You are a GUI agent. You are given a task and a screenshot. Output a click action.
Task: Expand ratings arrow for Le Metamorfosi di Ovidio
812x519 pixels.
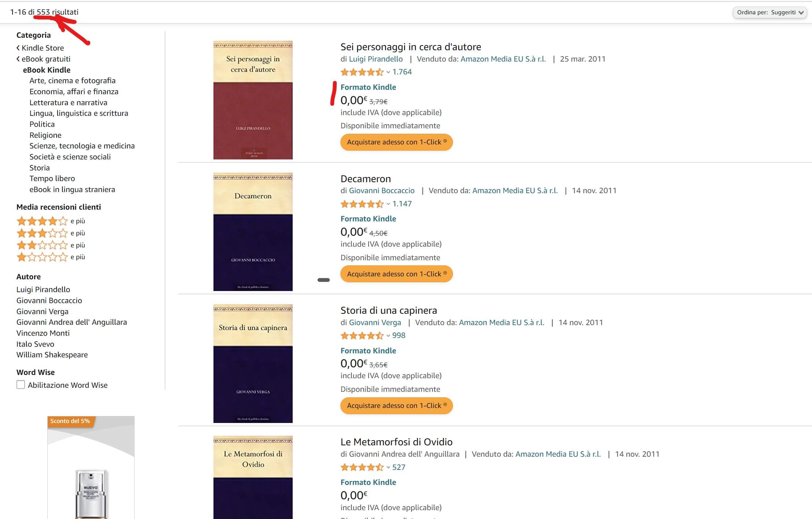(x=388, y=468)
